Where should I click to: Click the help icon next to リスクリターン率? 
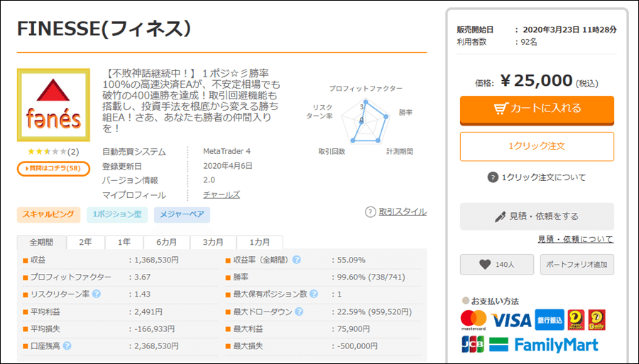[96, 294]
